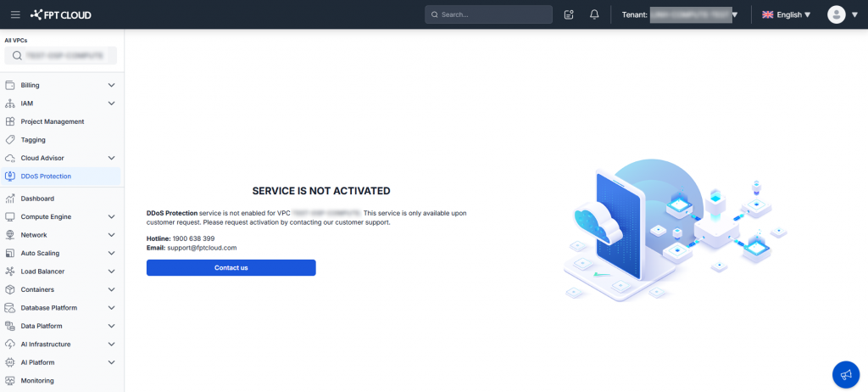Open Project Management menu item
The height and width of the screenshot is (392, 868).
53,121
